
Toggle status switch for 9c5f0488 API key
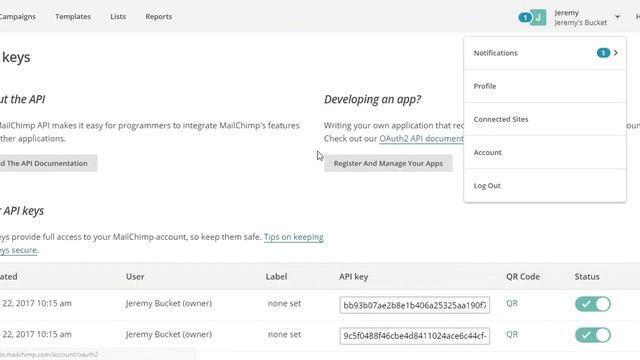point(593,335)
